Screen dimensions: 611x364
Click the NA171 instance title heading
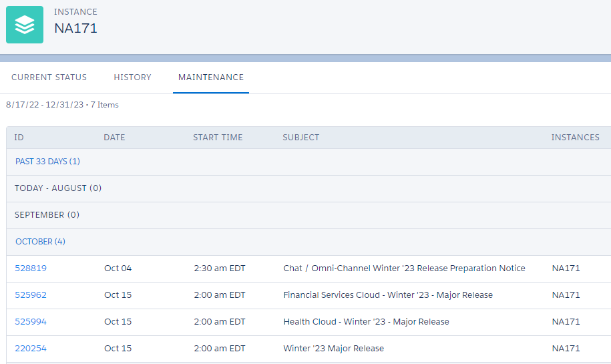tap(75, 28)
